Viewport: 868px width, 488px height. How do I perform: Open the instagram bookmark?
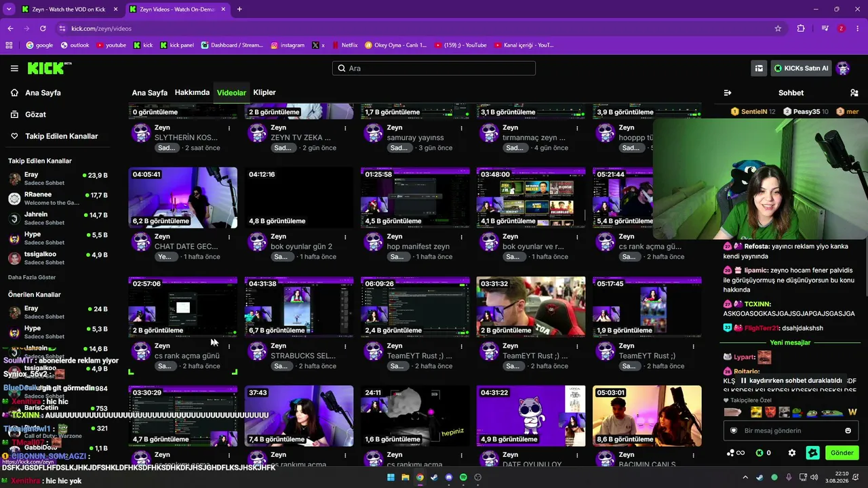pyautogui.click(x=288, y=45)
